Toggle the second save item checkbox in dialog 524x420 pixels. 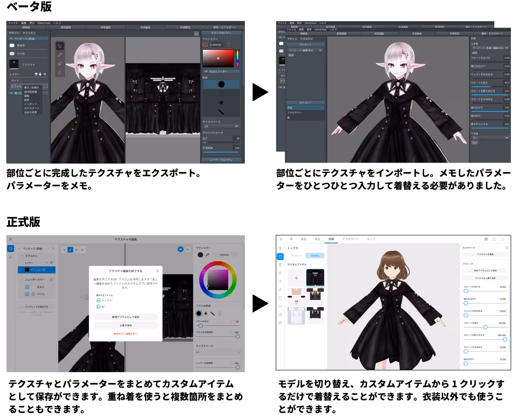[x=98, y=306]
